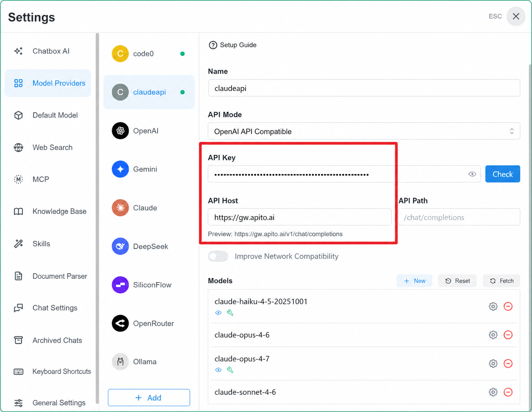
Task: Open the Chatbox AI settings section
Action: click(x=48, y=51)
